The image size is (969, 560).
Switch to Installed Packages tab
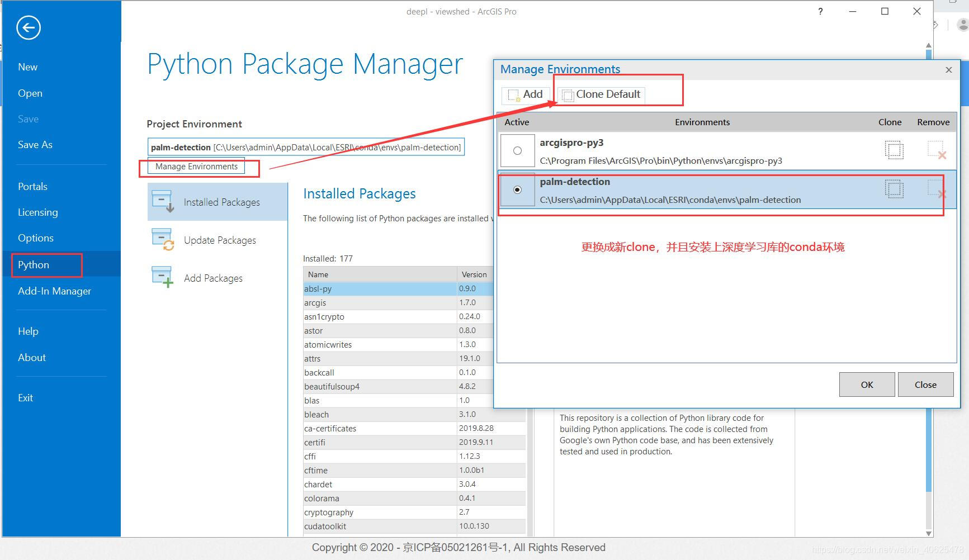click(218, 202)
